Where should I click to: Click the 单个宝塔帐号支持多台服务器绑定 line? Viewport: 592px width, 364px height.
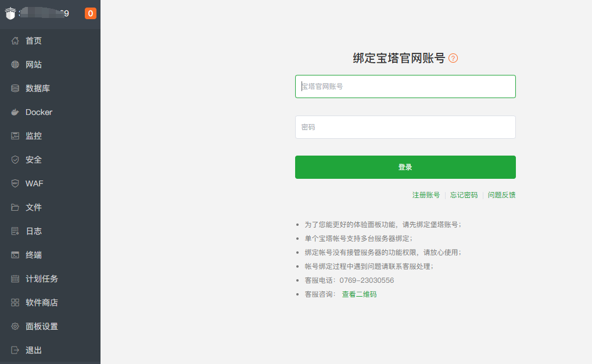pos(358,239)
